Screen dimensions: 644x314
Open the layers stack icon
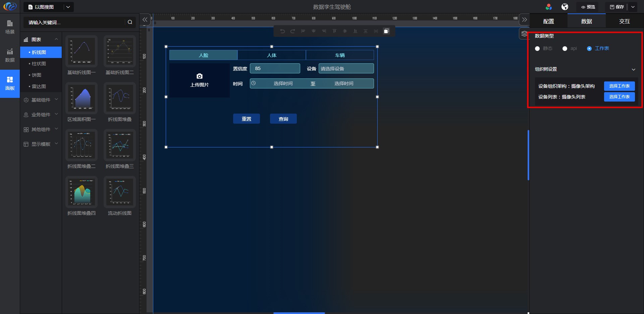(x=524, y=34)
